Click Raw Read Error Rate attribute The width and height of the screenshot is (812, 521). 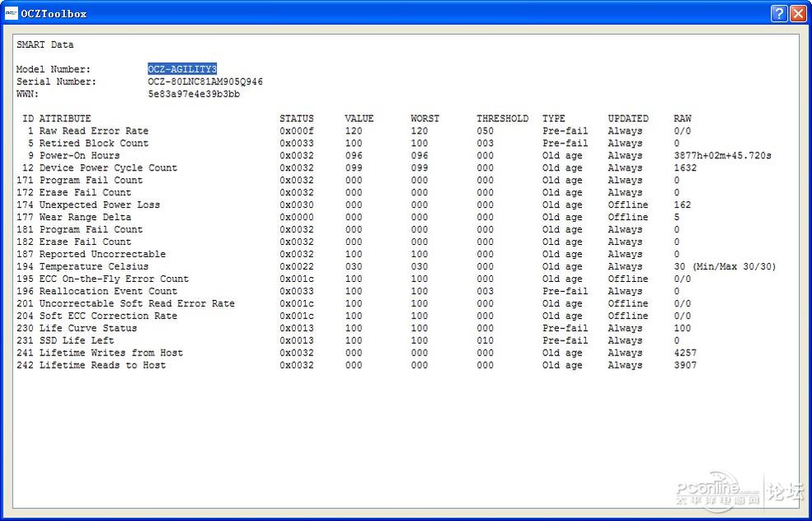[94, 131]
